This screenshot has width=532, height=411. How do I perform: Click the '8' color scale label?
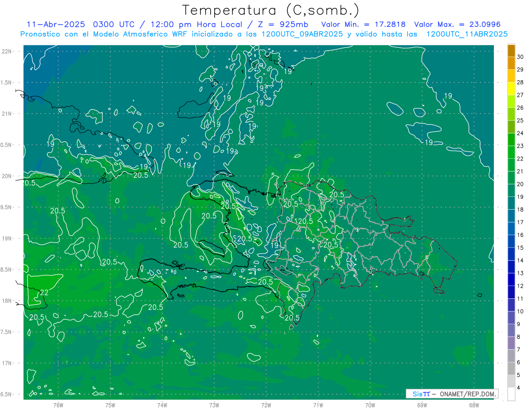click(519, 337)
